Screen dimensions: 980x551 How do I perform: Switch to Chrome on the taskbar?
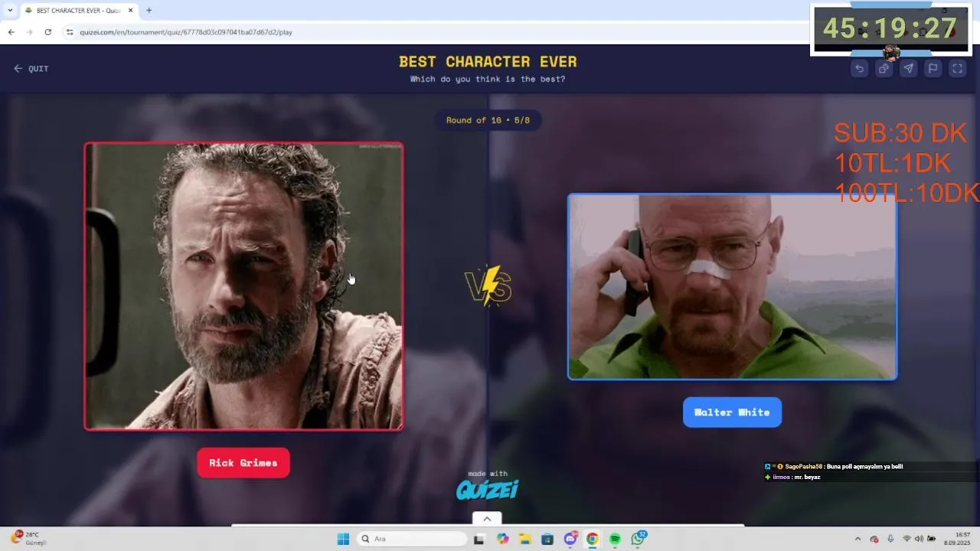pyautogui.click(x=593, y=539)
